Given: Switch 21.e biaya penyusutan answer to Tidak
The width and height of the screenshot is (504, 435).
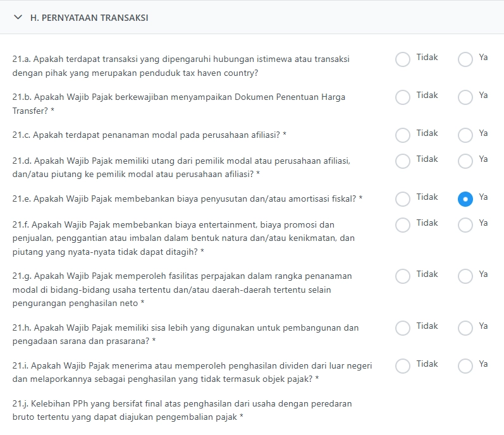Looking at the screenshot, I should (403, 199).
